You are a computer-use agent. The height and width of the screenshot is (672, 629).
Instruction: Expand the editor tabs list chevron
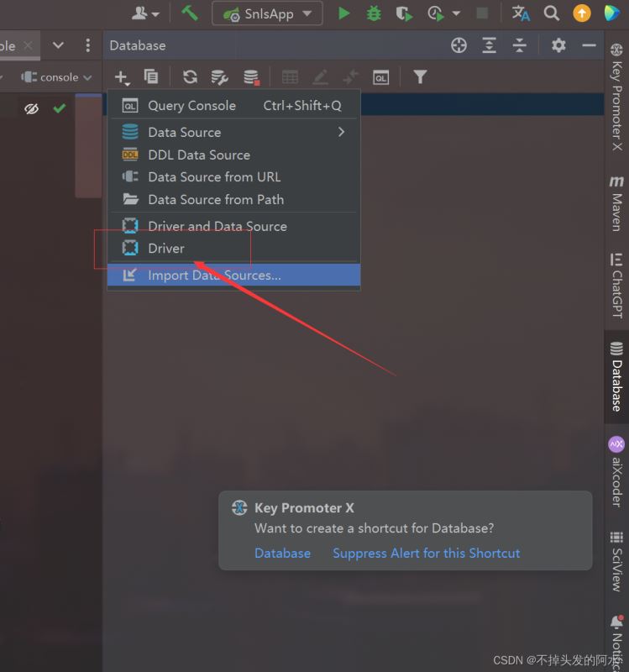click(58, 45)
